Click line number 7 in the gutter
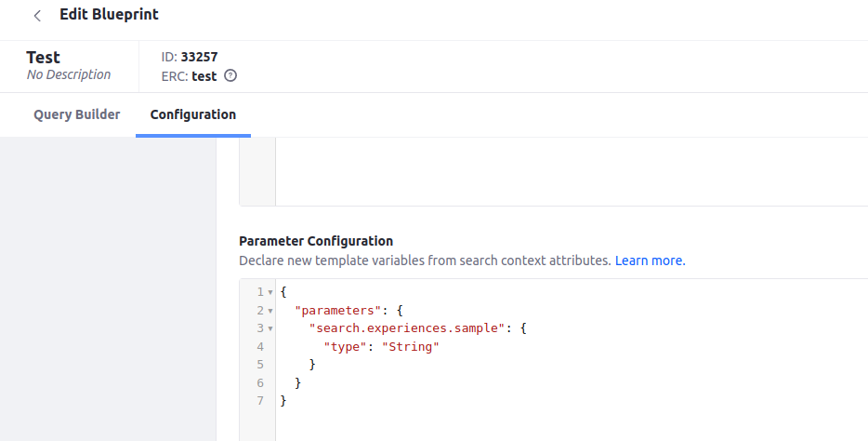Viewport: 868px width, 441px height. click(260, 401)
